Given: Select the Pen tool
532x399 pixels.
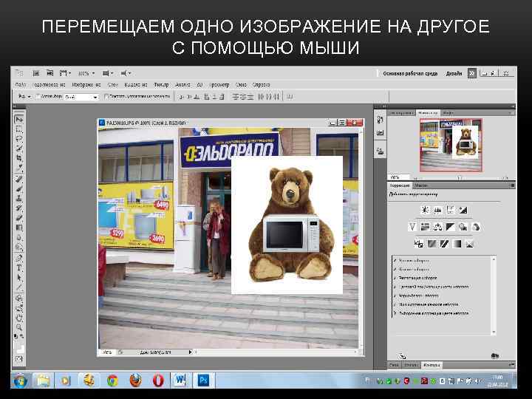Looking at the screenshot, I should pyautogui.click(x=19, y=258).
